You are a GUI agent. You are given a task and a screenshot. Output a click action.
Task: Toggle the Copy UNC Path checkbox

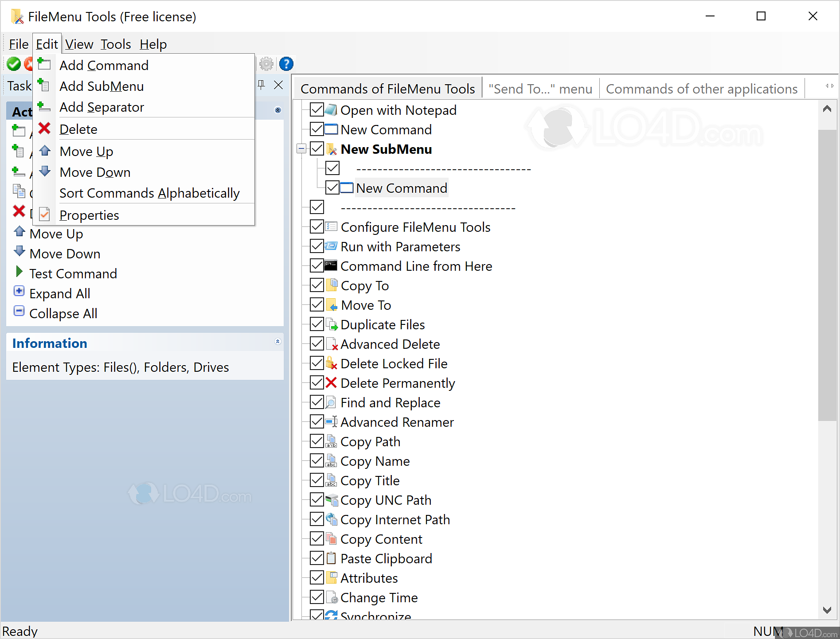(x=316, y=499)
